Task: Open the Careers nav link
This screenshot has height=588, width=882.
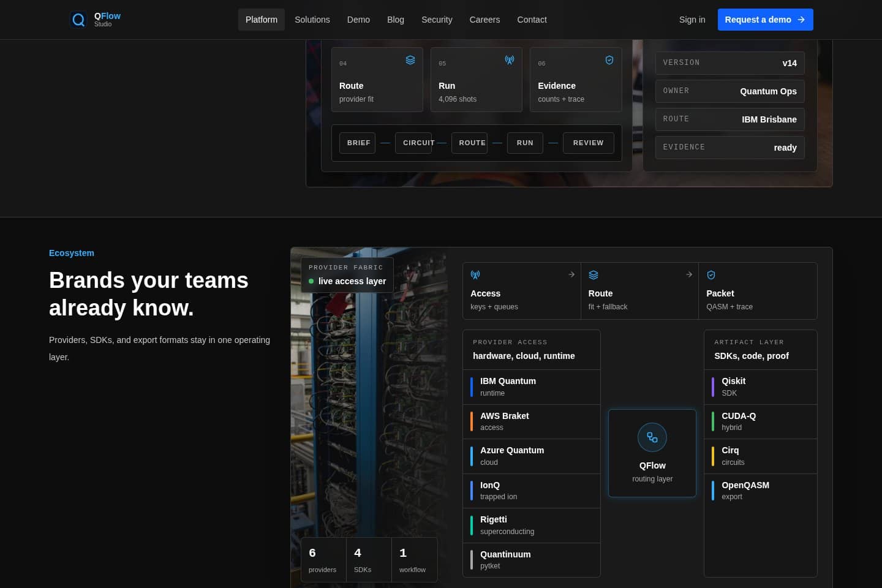Action: tap(484, 20)
